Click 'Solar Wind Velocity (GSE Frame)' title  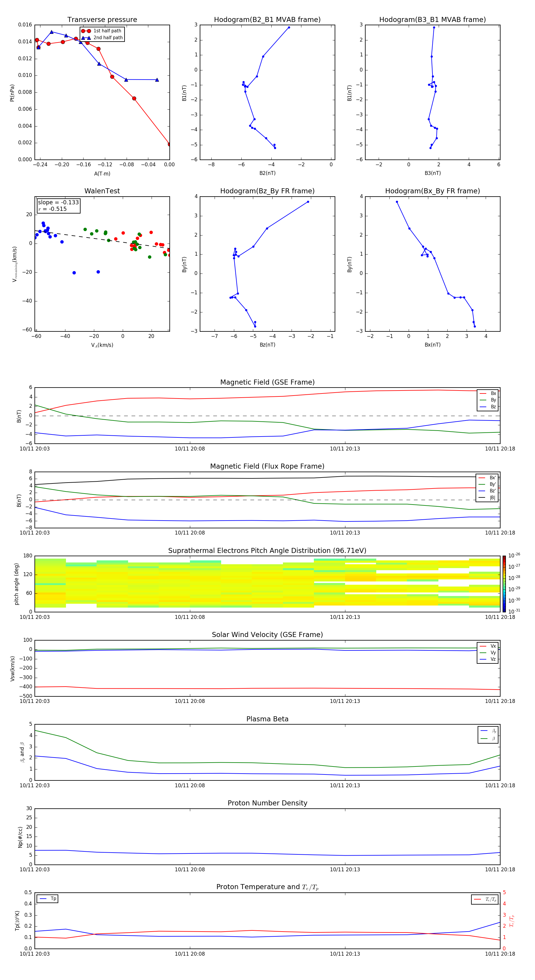point(267,635)
